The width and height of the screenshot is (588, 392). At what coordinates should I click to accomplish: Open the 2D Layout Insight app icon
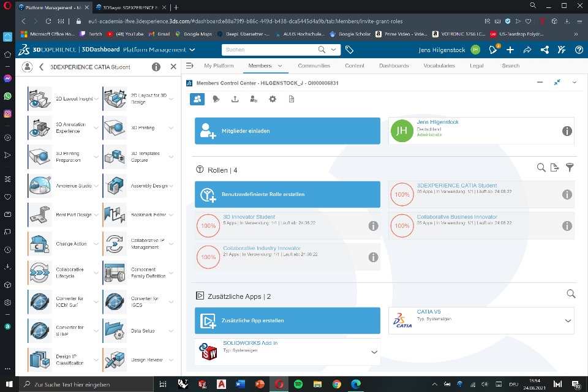coord(40,99)
